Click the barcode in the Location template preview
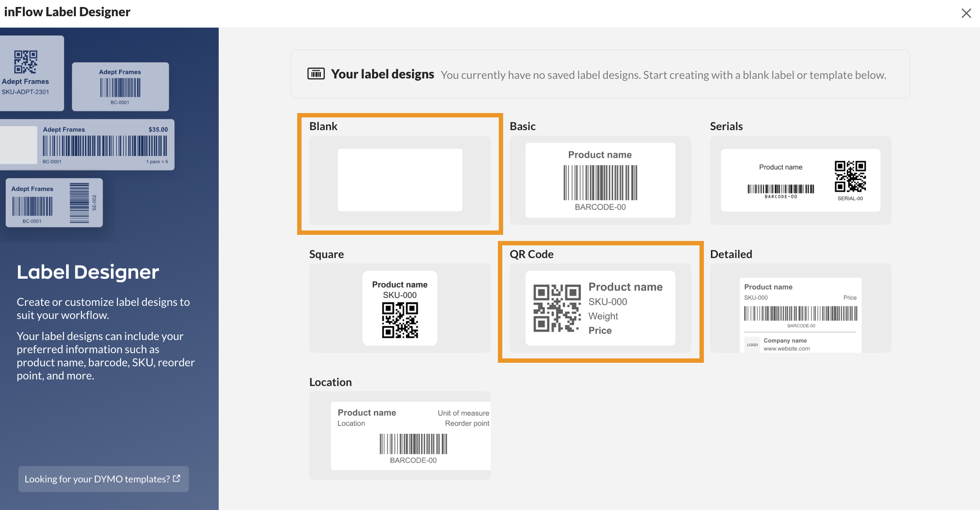Image resolution: width=980 pixels, height=510 pixels. [413, 444]
